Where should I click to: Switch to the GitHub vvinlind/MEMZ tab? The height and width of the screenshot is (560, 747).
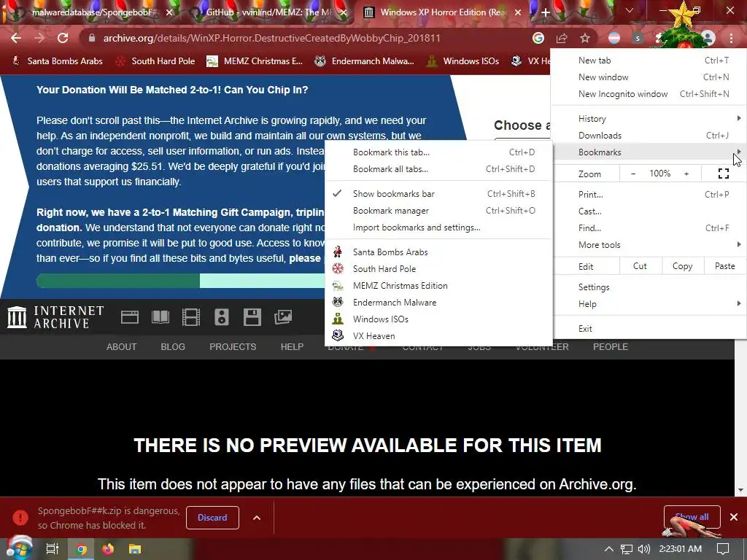pos(268,12)
